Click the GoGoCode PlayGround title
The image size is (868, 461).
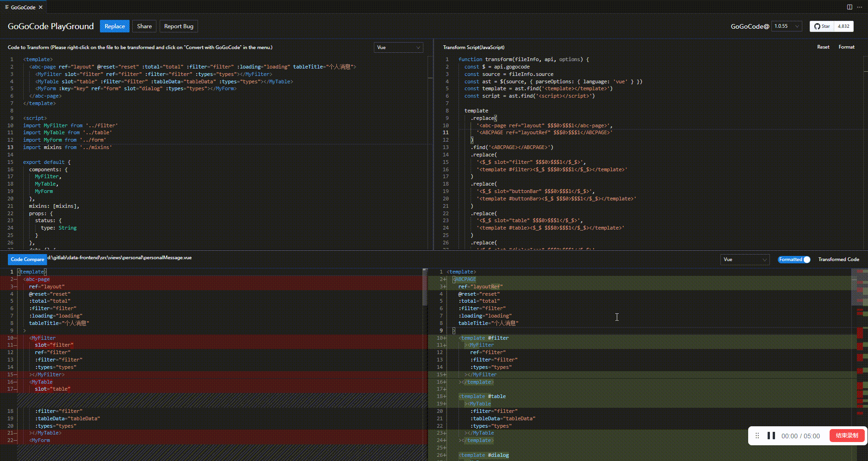click(51, 26)
